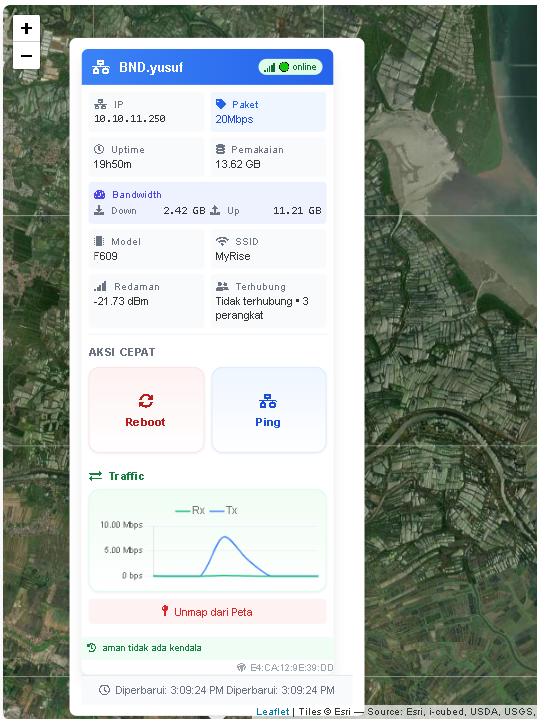The image size is (537, 719).
Task: Click the Paket tag icon
Action: tap(221, 104)
